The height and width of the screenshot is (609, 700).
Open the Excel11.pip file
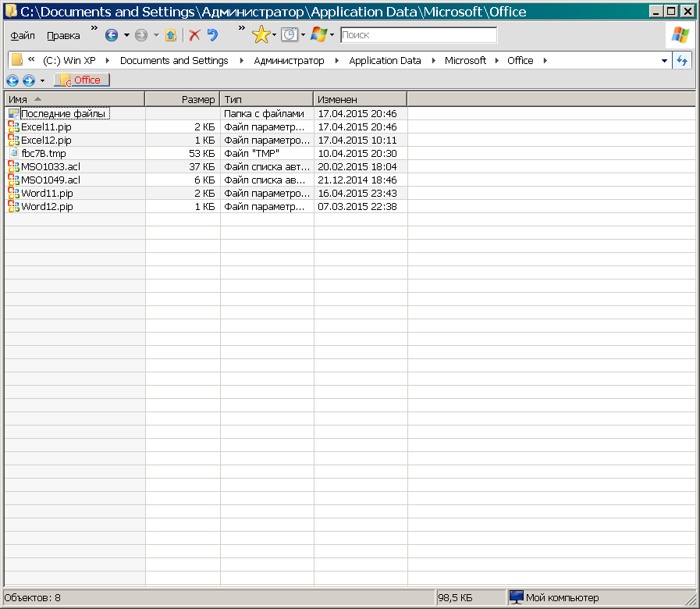click(x=45, y=126)
